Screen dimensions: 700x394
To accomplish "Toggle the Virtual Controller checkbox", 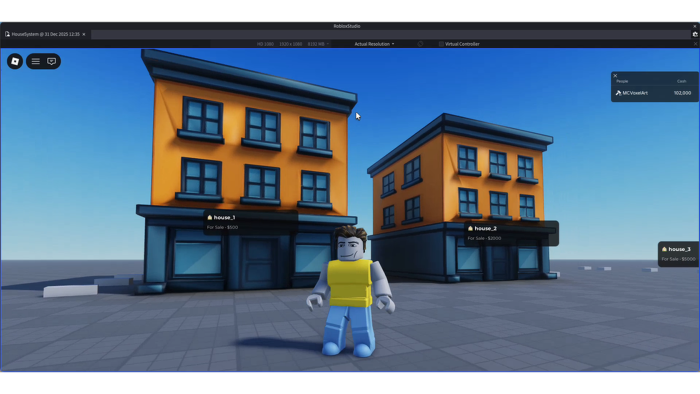I will pyautogui.click(x=441, y=44).
